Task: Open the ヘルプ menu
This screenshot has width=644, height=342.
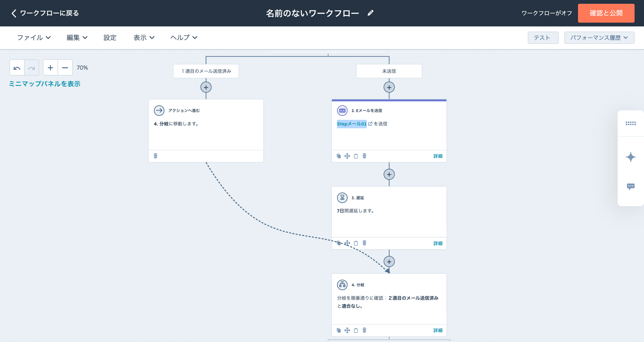Action: (x=184, y=38)
